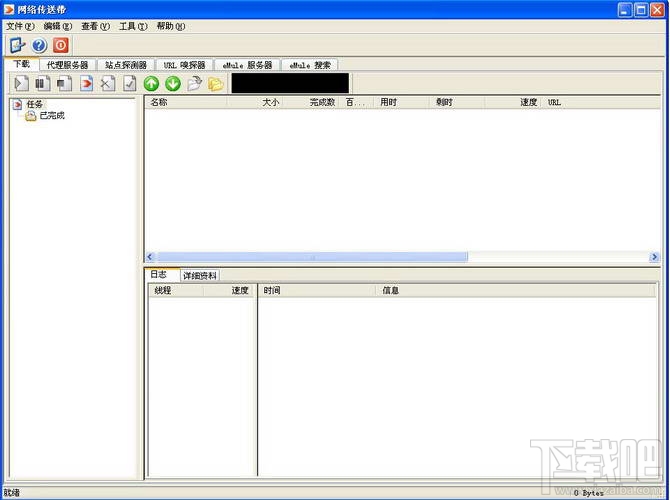Open download folder via yellow folder icon
This screenshot has width=670, height=500.
(x=216, y=84)
